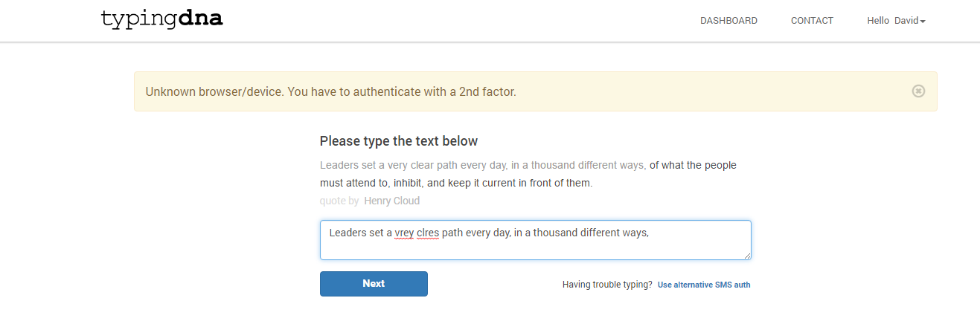Viewport: 980px width, 324px height.
Task: Click the "Having trouble typing?" text
Action: tap(607, 285)
